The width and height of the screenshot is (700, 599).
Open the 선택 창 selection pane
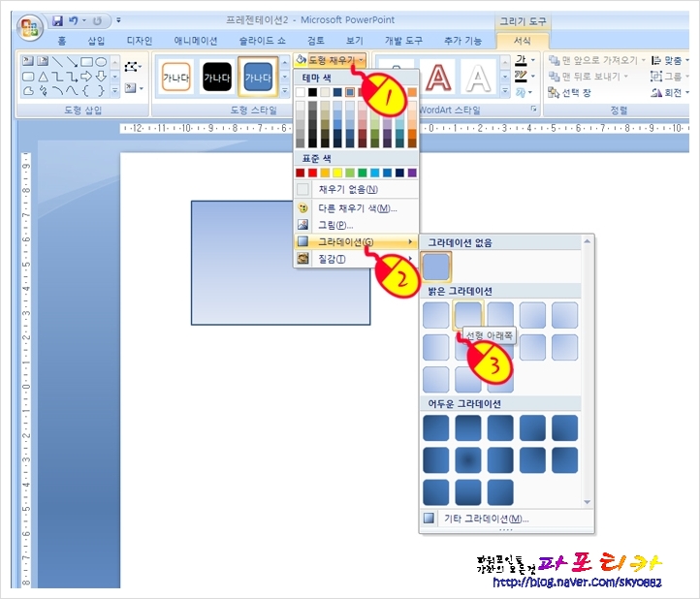coord(570,93)
